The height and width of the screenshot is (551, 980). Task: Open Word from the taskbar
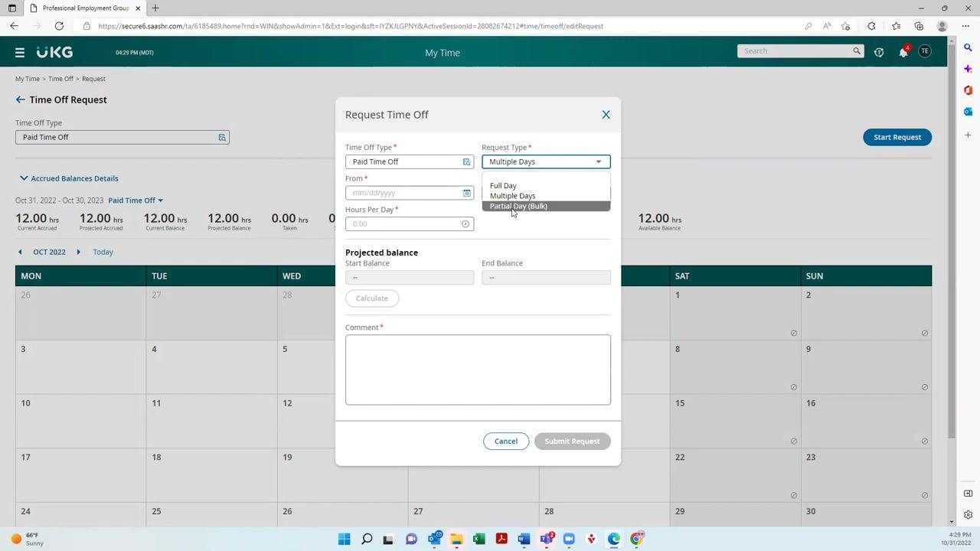tap(524, 539)
